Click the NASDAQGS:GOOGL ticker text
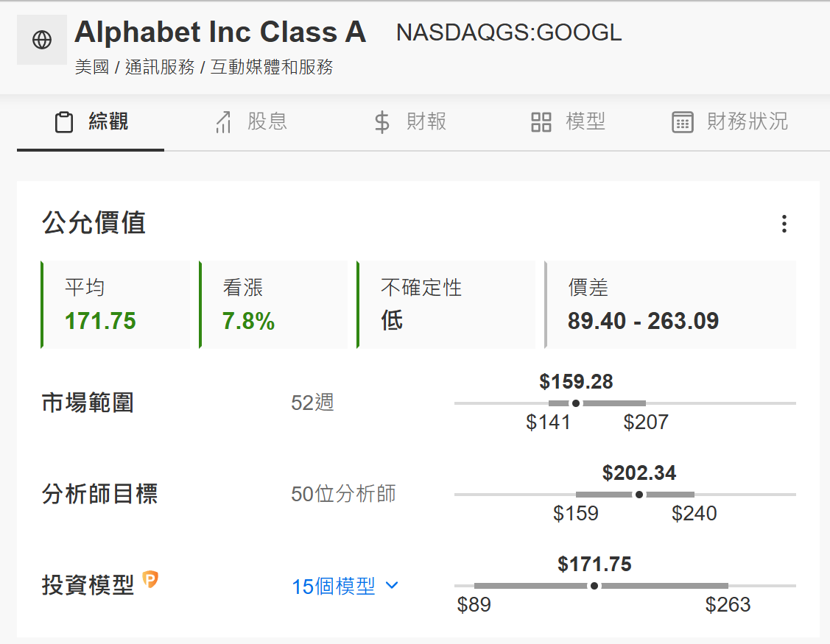This screenshot has height=644, width=830. pyautogui.click(x=509, y=33)
